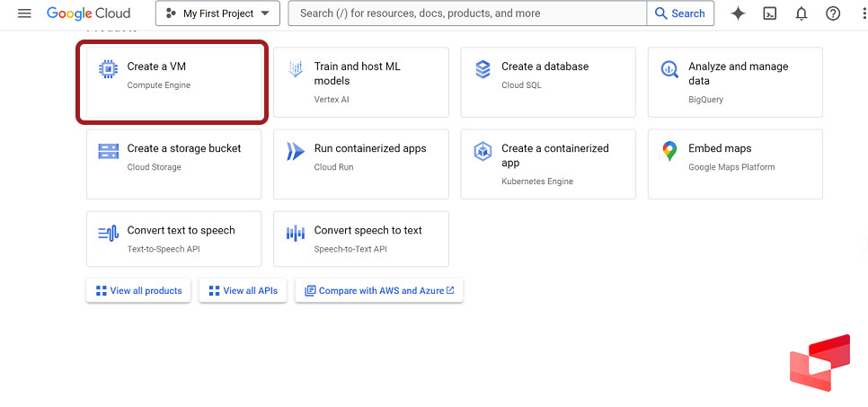Click the Compute Engine chip icon
Image resolution: width=868 pixels, height=407 pixels.
[108, 69]
